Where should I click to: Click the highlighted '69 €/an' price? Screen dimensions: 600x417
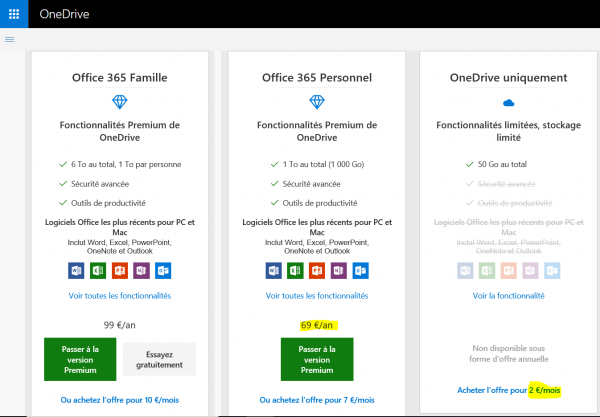[x=317, y=325]
